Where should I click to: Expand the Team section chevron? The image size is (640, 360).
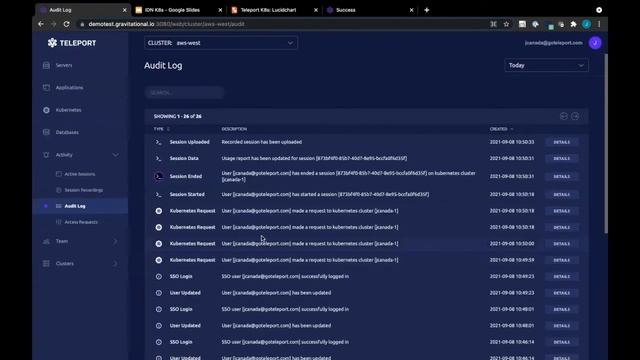coord(116,242)
